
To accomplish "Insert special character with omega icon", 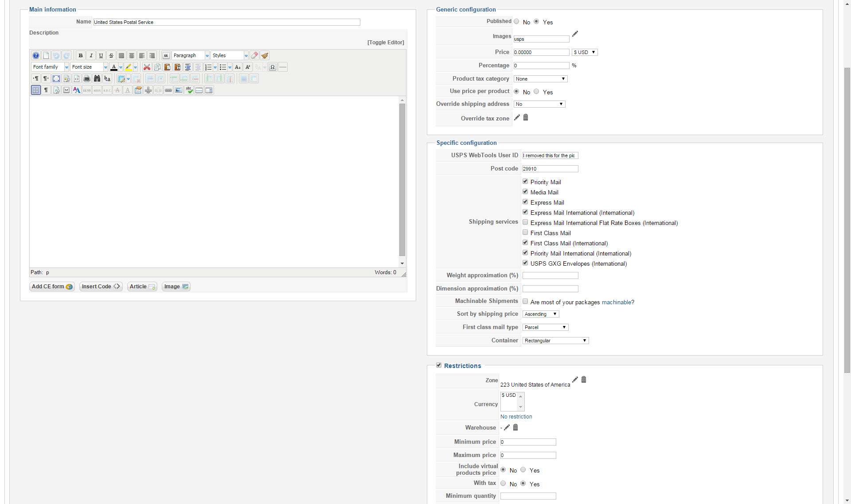I will pyautogui.click(x=273, y=67).
